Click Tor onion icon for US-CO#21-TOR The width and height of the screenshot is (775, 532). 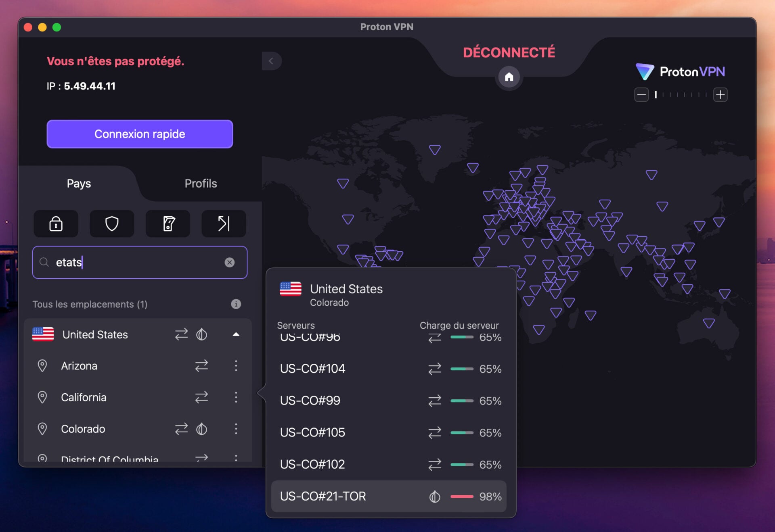pyautogui.click(x=435, y=496)
